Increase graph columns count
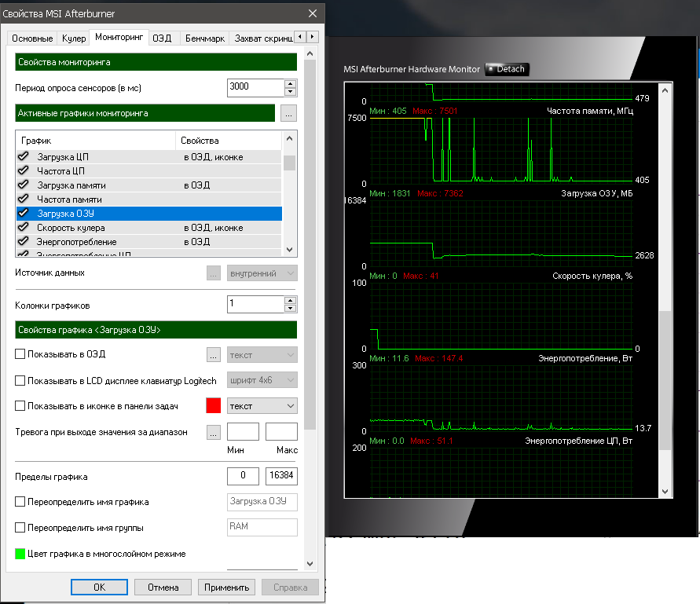This screenshot has height=604, width=700. pos(290,301)
